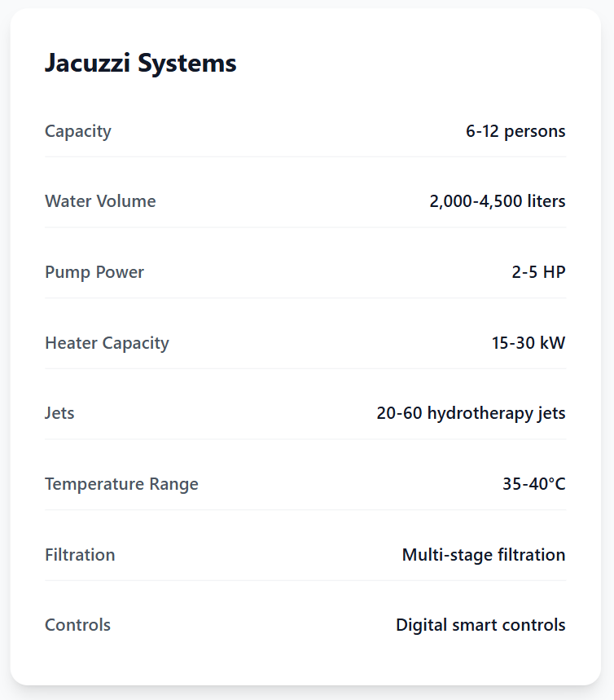Select the Heater Capacity label
This screenshot has width=614, height=700.
pyautogui.click(x=107, y=343)
